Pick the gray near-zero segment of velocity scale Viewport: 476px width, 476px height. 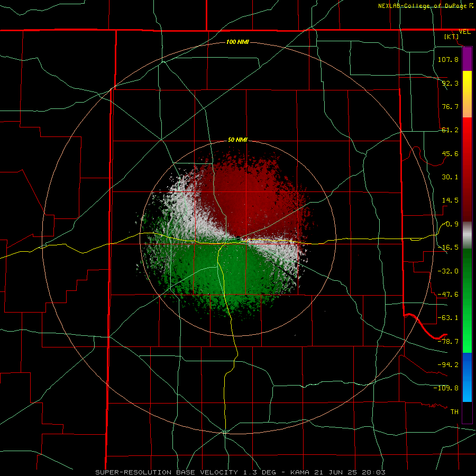(467, 235)
